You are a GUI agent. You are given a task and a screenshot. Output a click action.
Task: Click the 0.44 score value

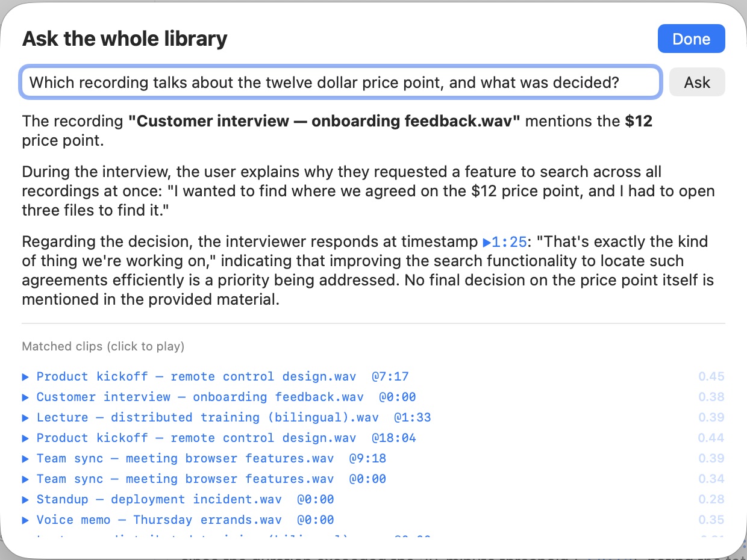711,438
